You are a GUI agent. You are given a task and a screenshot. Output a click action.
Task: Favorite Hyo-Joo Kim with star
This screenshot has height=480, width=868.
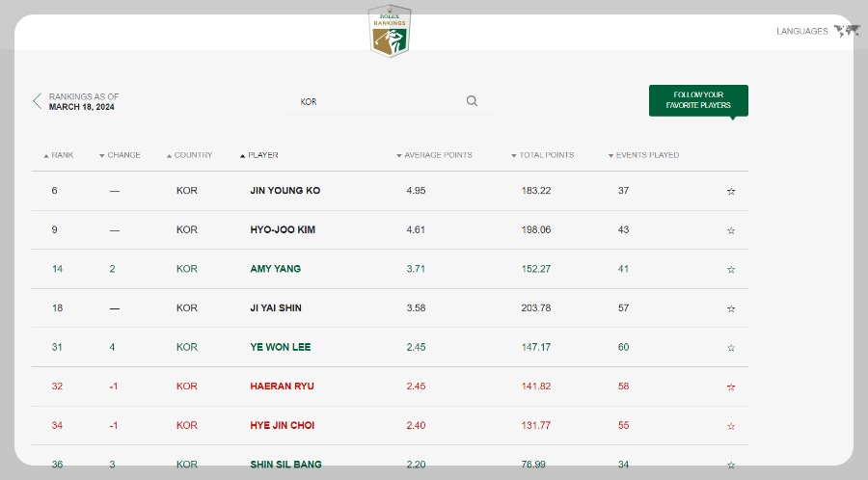point(731,230)
